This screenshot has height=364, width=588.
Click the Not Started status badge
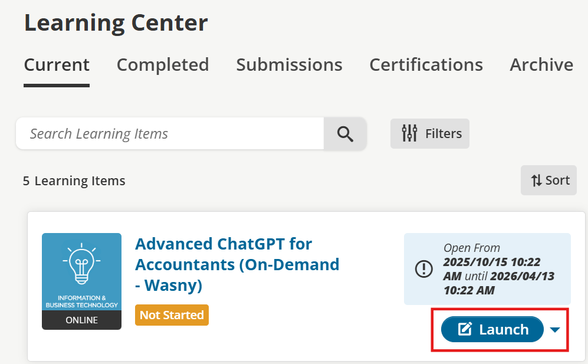coord(172,315)
